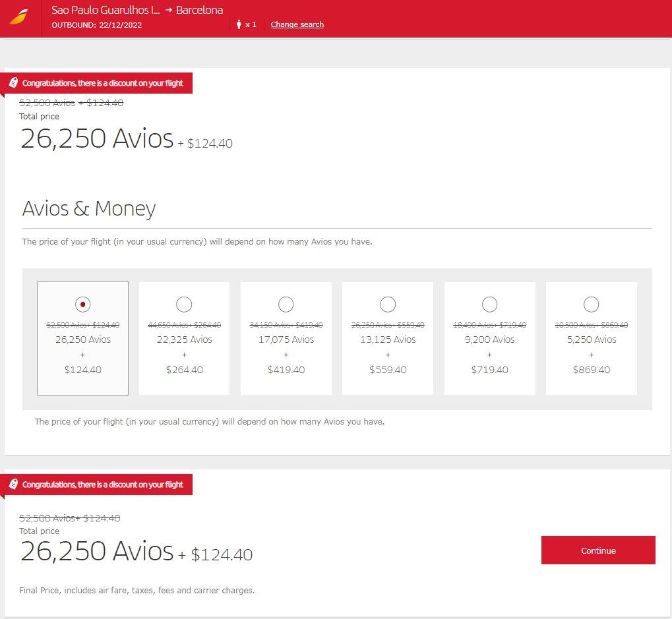
Task: Click the top discount congratulations banner text
Action: [102, 83]
